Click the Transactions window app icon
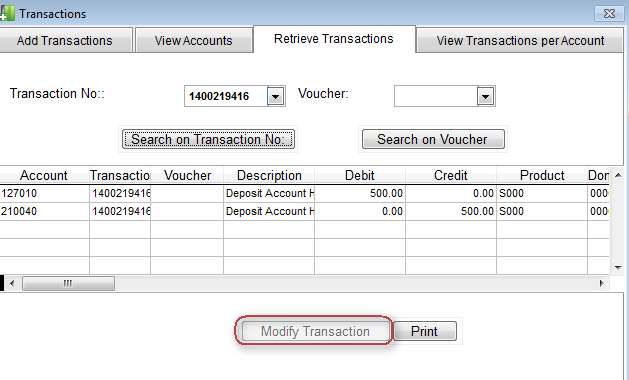 [7, 13]
